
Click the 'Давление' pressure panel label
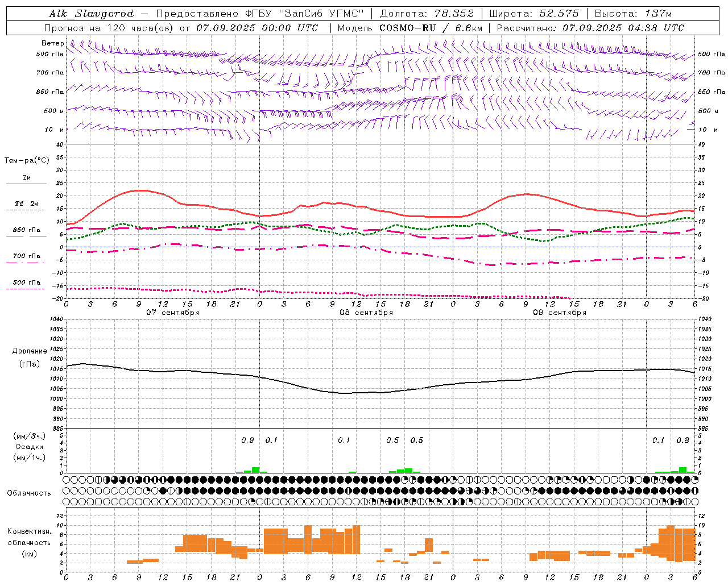[x=30, y=351]
